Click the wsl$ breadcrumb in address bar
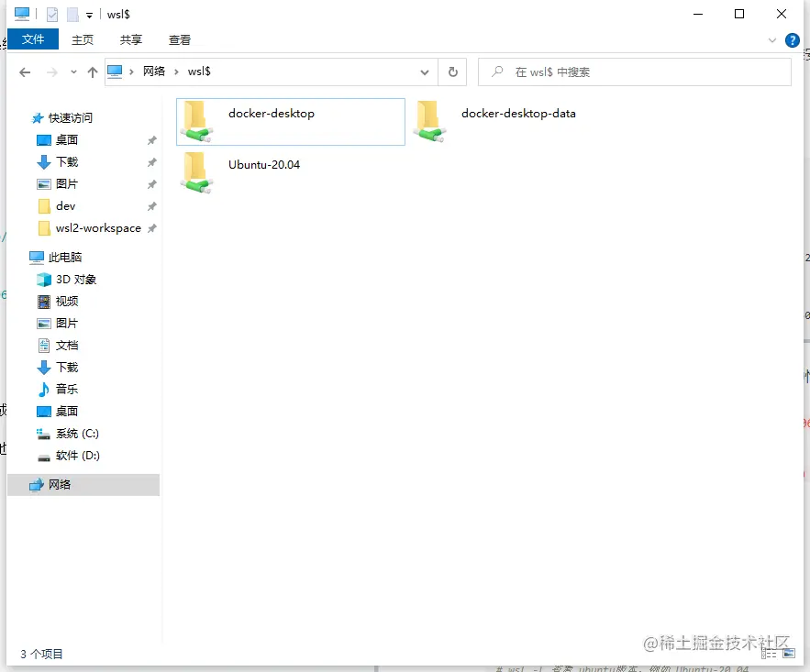 coord(199,72)
